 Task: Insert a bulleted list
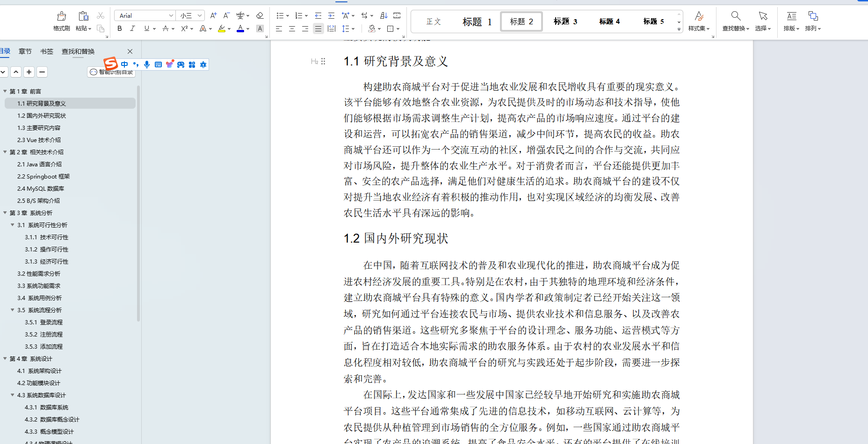(280, 15)
